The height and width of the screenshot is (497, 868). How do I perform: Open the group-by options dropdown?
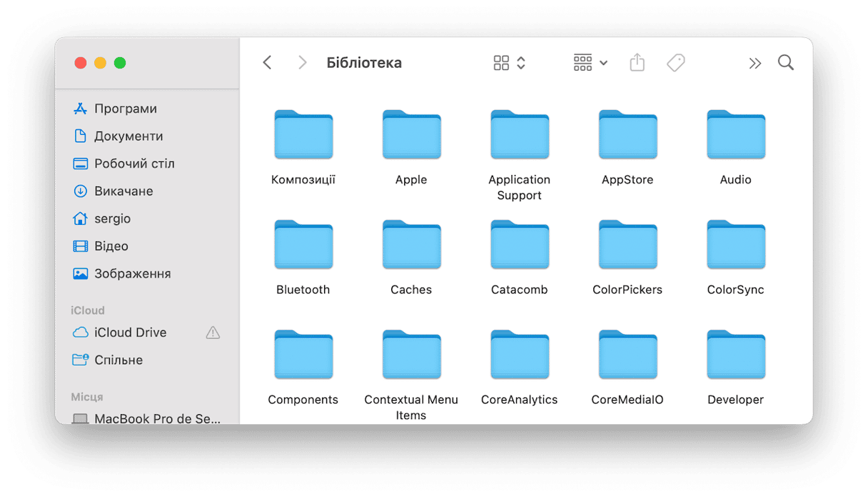590,63
